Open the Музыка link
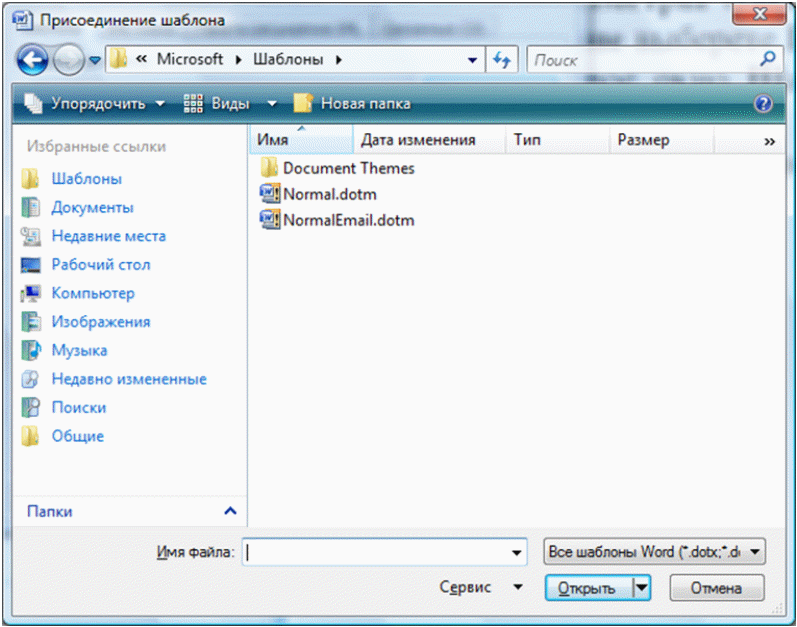The image size is (797, 627). 79,350
